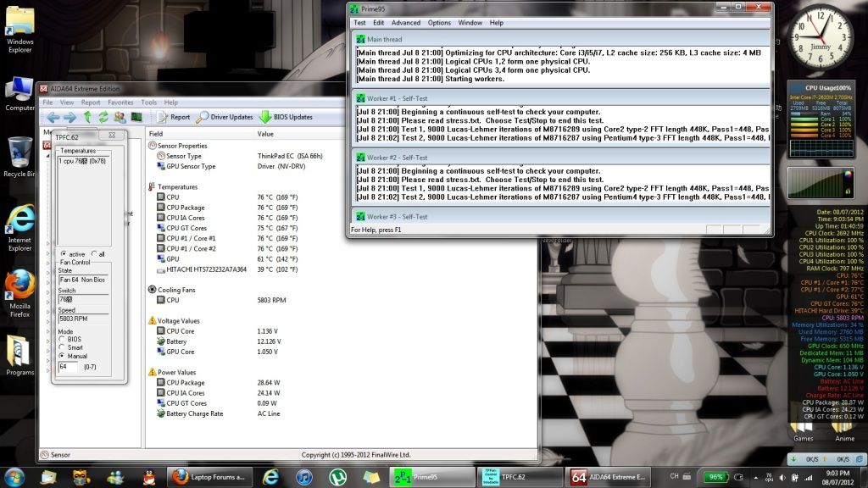This screenshot has width=868, height=488.
Task: Click Voltage Values warning icon
Action: coord(153,320)
